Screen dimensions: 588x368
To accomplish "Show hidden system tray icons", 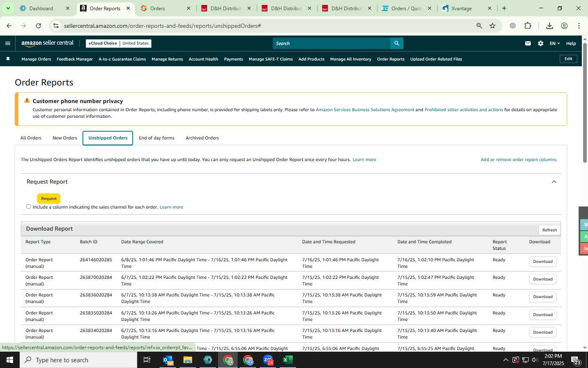I will pyautogui.click(x=506, y=360).
